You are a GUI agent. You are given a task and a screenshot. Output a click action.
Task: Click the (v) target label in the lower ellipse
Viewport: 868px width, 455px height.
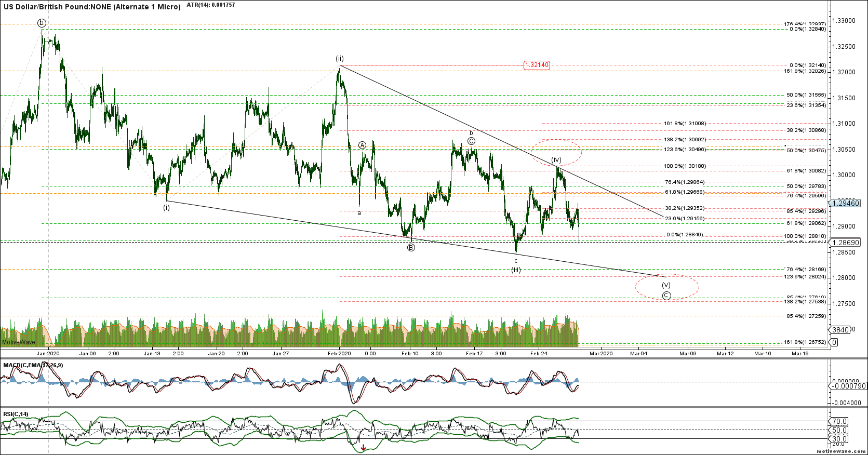click(x=666, y=285)
